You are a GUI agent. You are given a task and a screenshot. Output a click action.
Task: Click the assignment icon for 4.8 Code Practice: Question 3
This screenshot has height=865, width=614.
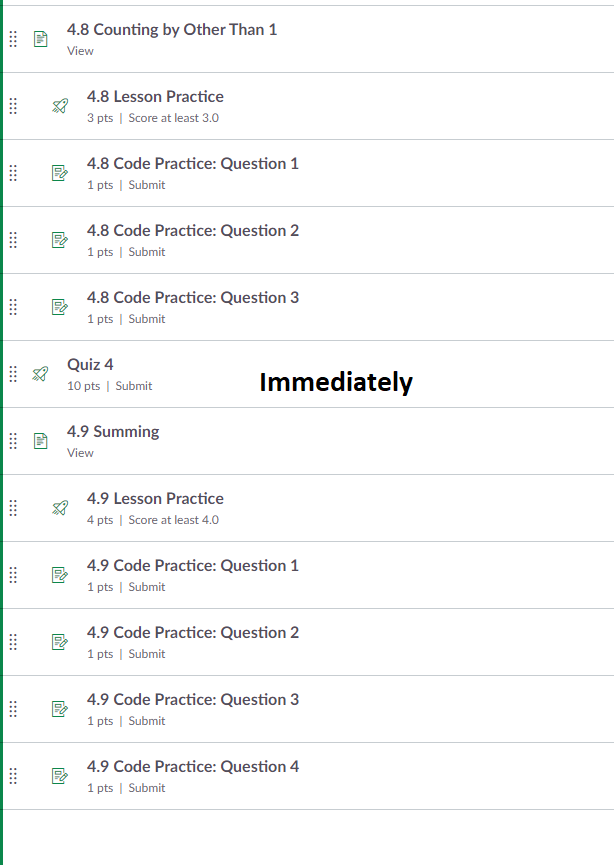pyautogui.click(x=60, y=307)
